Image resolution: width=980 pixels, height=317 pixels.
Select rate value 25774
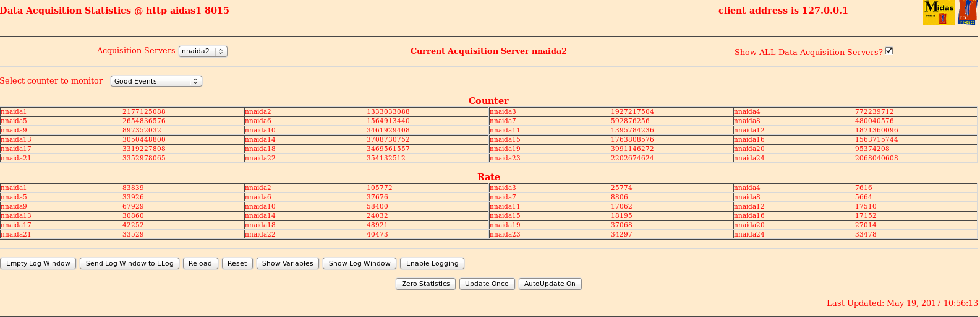621,188
